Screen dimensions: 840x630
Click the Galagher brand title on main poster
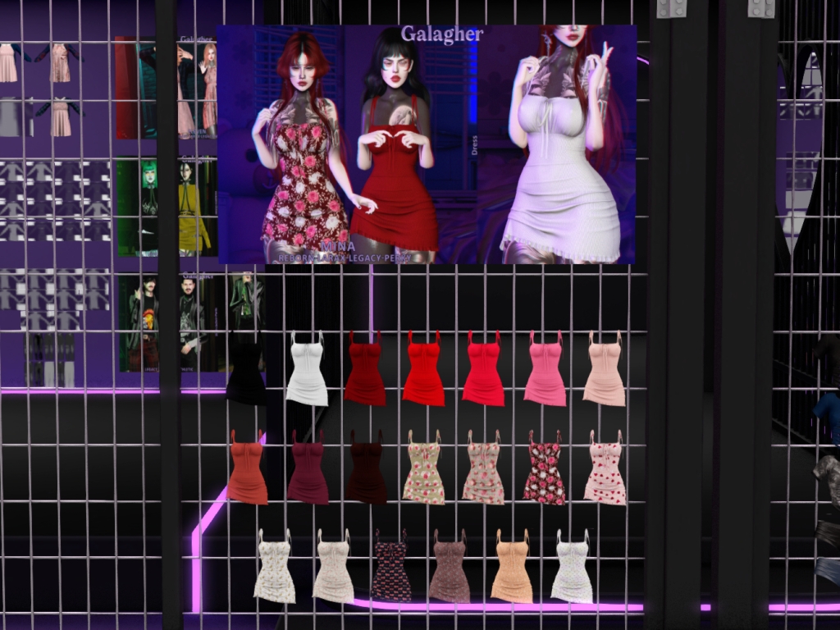(x=441, y=34)
